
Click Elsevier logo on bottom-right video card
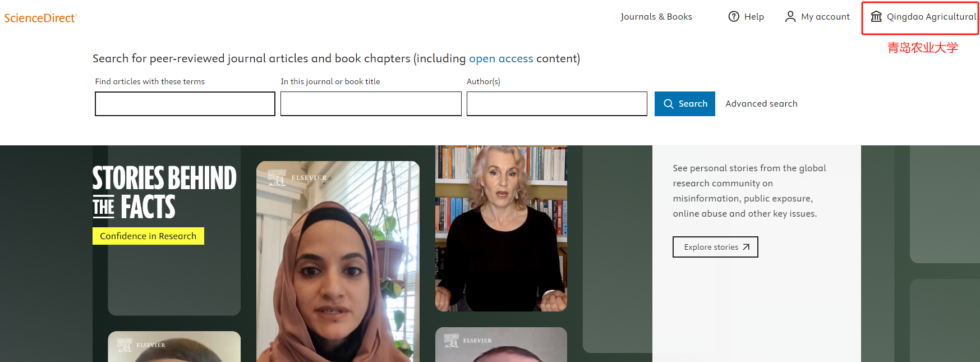pyautogui.click(x=468, y=340)
